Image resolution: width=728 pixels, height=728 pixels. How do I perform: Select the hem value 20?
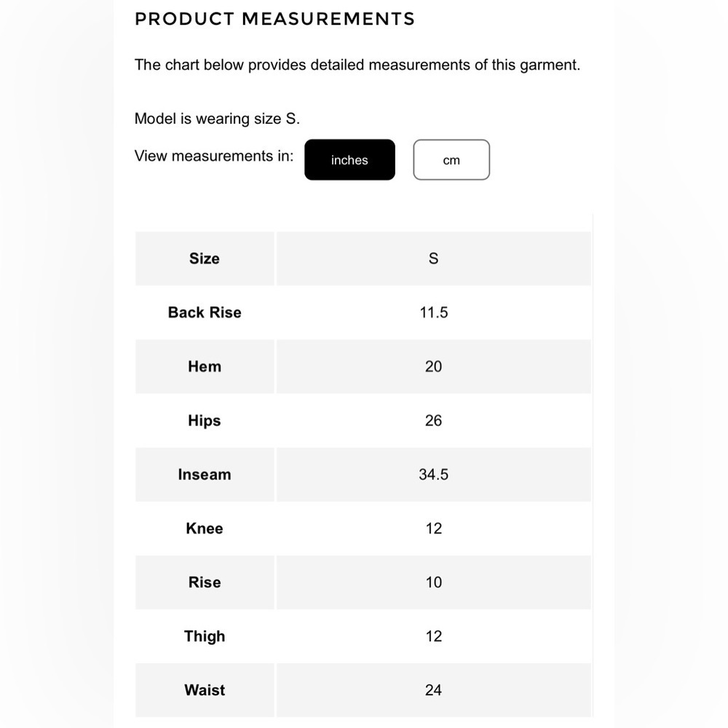pos(434,366)
